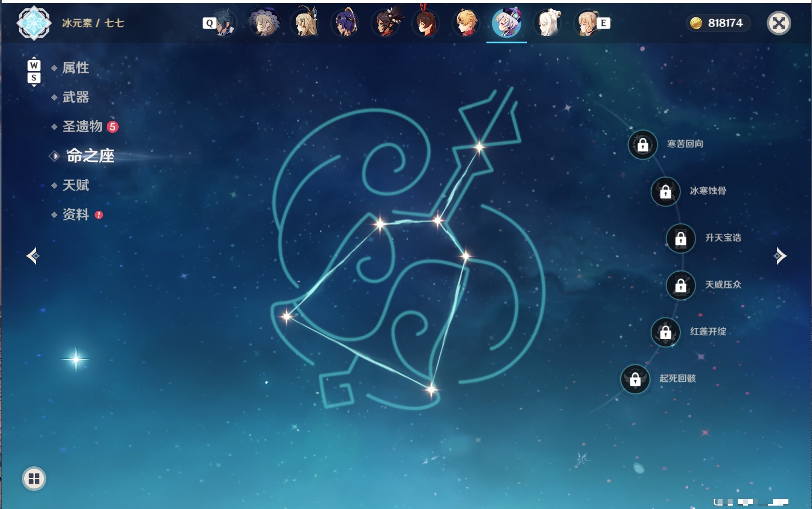Switch to previous character with left arrow
Image resolution: width=812 pixels, height=509 pixels.
pyautogui.click(x=33, y=256)
